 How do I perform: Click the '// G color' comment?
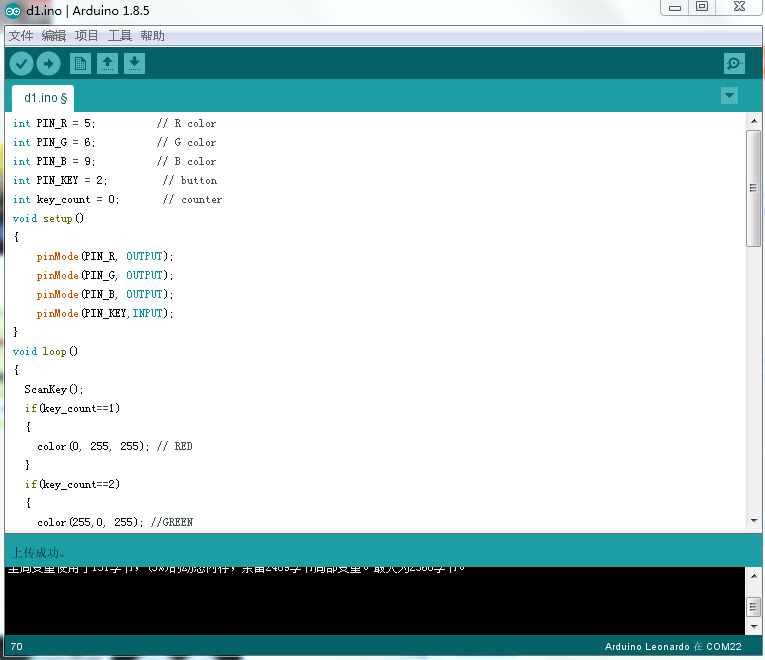[x=186, y=142]
